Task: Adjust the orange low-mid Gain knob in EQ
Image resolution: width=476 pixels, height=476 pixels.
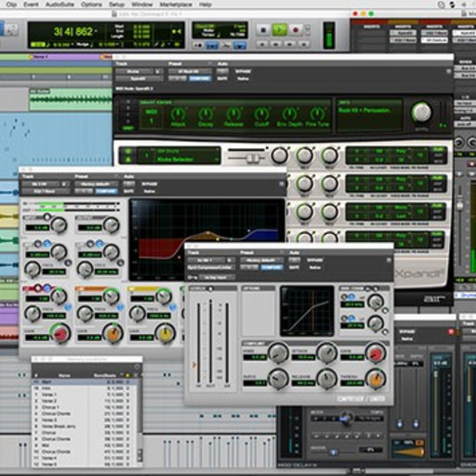Action: point(113,333)
